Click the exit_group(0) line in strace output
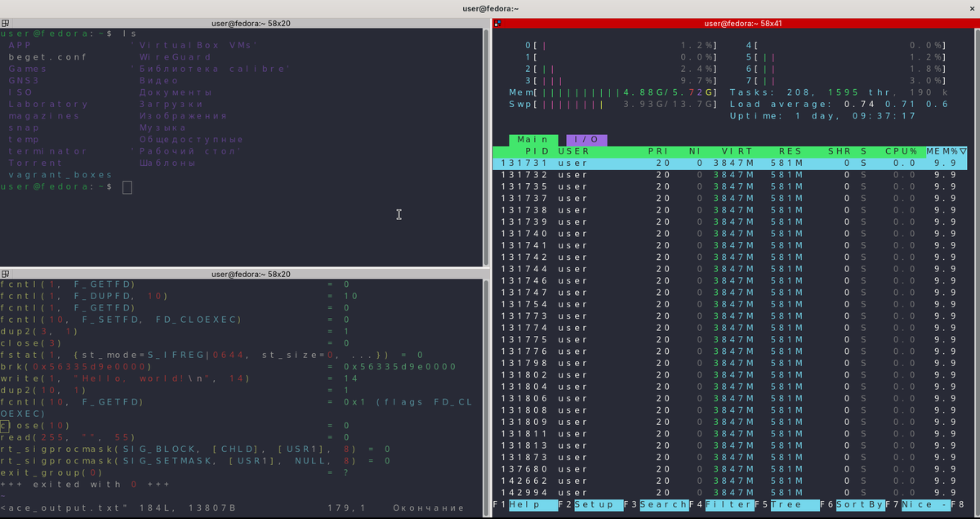This screenshot has height=519, width=980. (175, 472)
